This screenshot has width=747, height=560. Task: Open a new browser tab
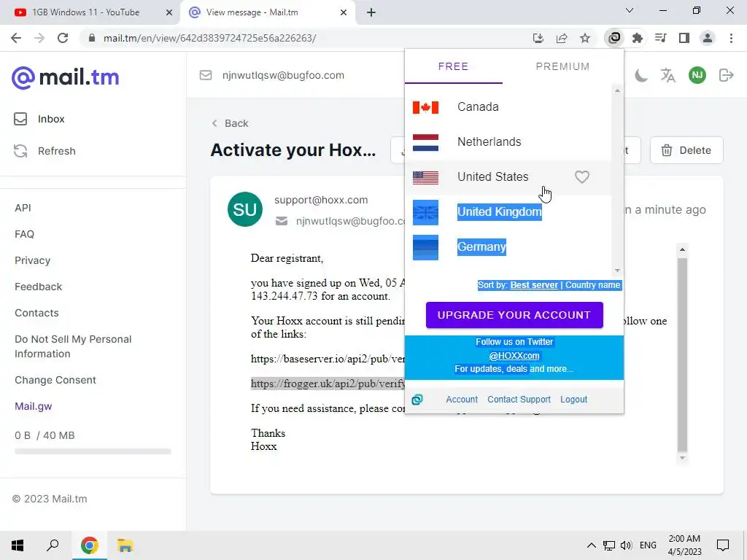tap(371, 12)
